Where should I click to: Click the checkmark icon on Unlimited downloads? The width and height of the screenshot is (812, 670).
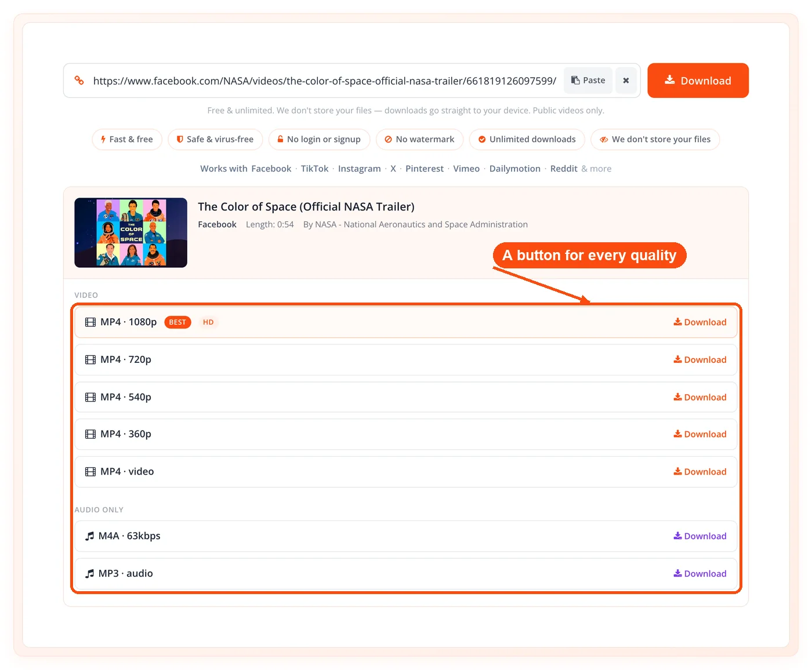[x=482, y=140]
